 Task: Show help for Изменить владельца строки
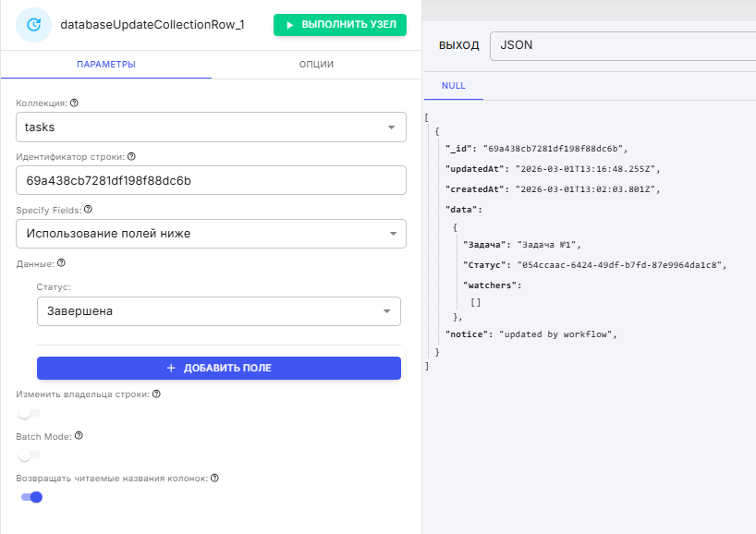click(x=156, y=394)
